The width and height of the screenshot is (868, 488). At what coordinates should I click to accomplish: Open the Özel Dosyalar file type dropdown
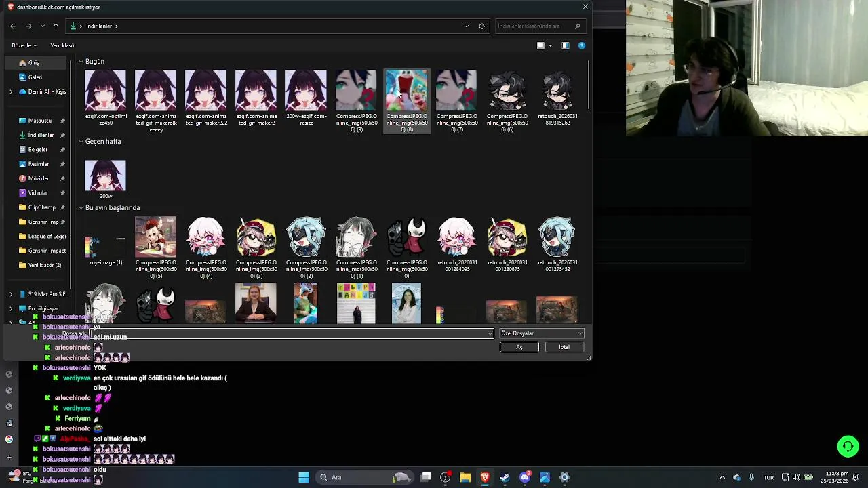click(541, 333)
